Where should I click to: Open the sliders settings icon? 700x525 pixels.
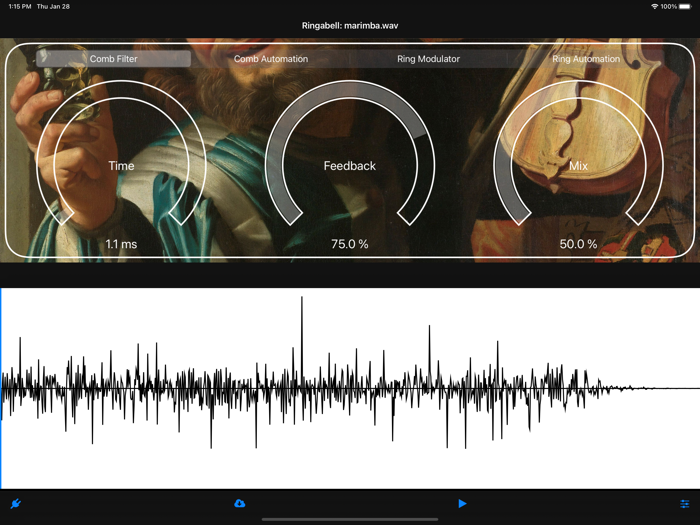684,504
